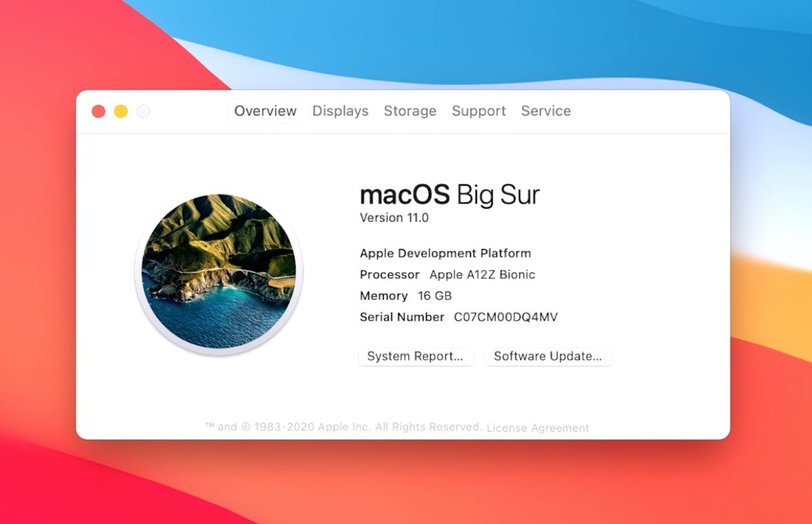Click the Apple A12Z Bionic processor value
Viewport: 812px width, 524px height.
tap(482, 275)
